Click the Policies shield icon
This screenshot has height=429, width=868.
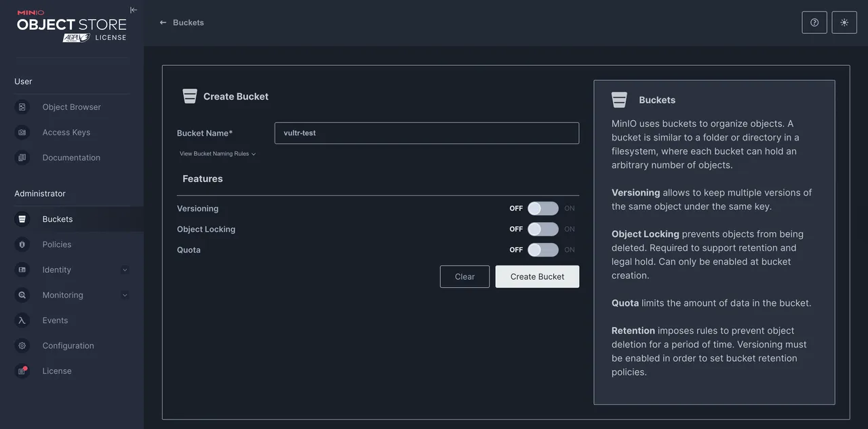(22, 244)
